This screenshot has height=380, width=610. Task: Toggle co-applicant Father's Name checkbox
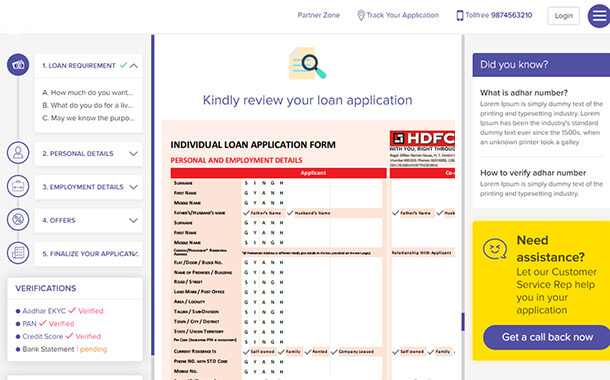[396, 213]
